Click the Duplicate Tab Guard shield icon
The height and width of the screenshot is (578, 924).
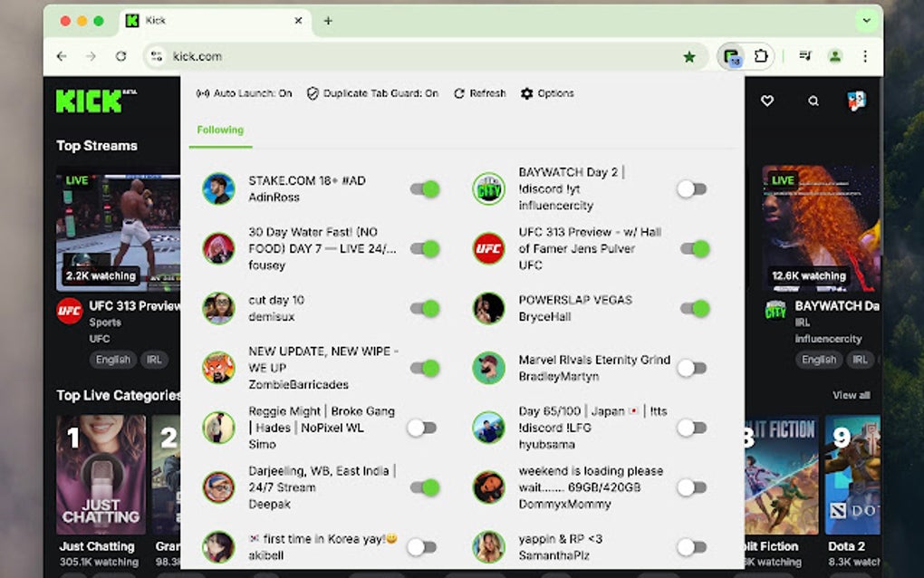point(313,93)
